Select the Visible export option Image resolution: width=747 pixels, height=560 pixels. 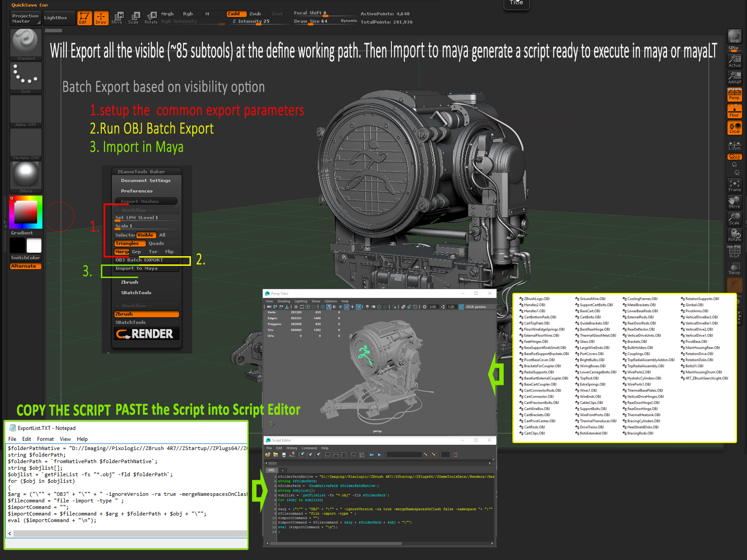tap(145, 235)
